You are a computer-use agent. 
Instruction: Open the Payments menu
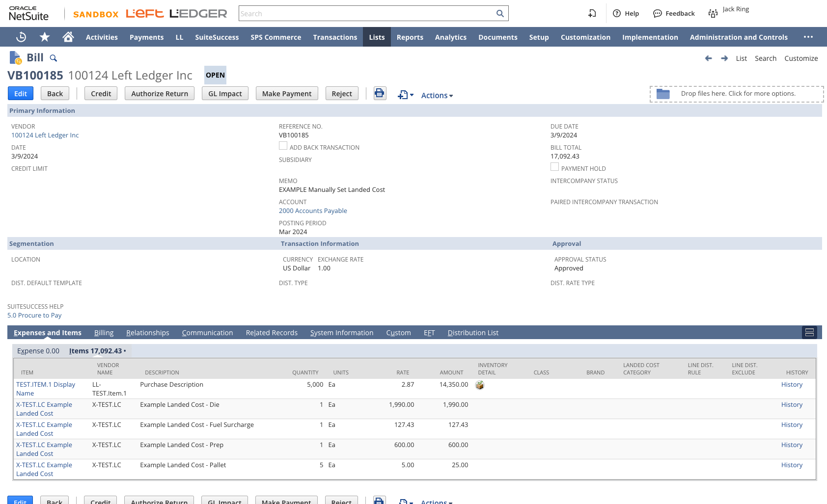point(146,37)
